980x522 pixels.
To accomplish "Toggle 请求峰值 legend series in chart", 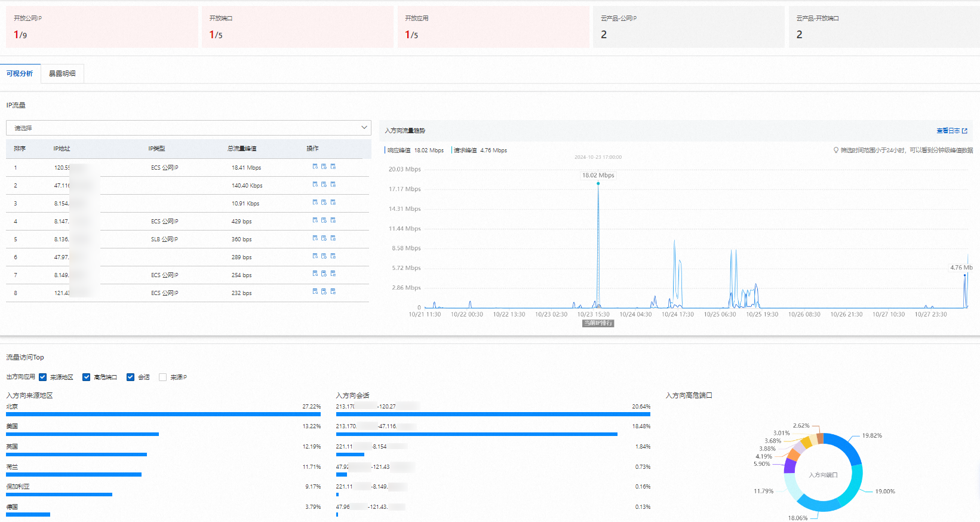I will click(x=480, y=151).
